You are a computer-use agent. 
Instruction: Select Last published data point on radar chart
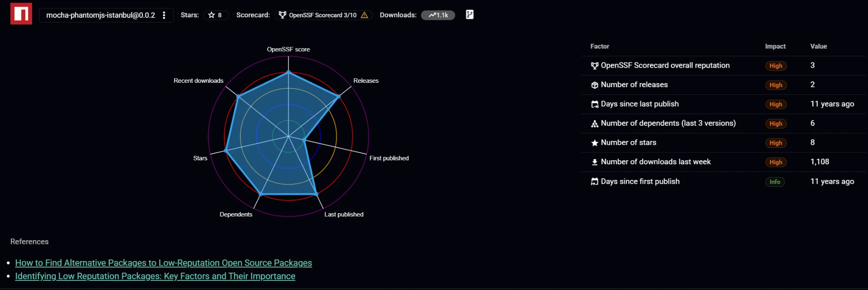click(316, 194)
